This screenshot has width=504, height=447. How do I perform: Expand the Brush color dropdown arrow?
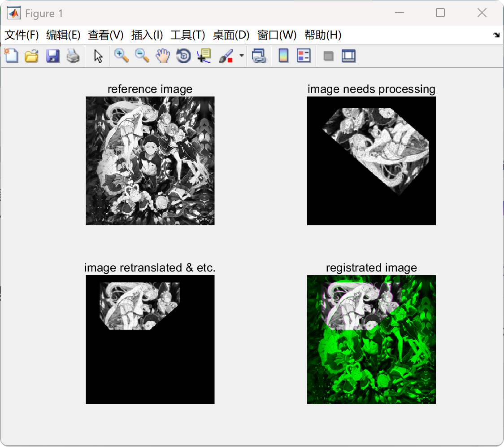coord(242,56)
